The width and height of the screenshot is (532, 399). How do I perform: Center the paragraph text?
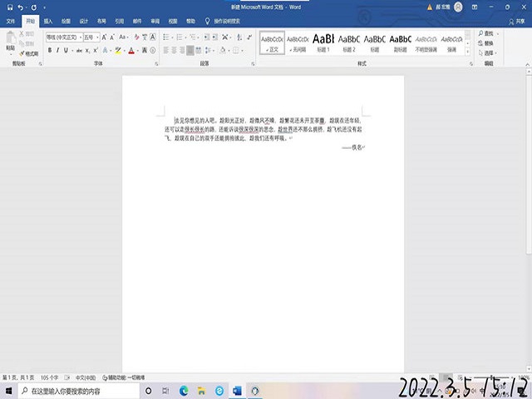[x=174, y=51]
